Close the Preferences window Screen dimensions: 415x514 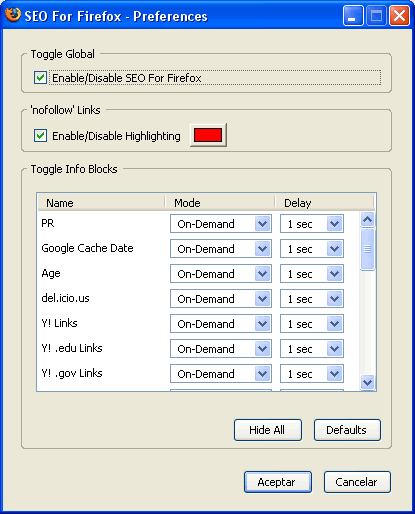tap(399, 16)
